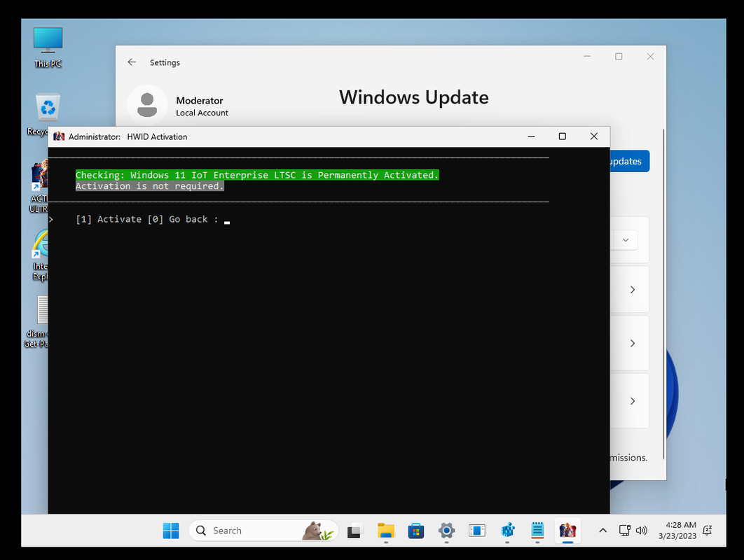This screenshot has width=744, height=560.
Task: Open the dropdown chevron in Settings panel
Action: (x=626, y=240)
